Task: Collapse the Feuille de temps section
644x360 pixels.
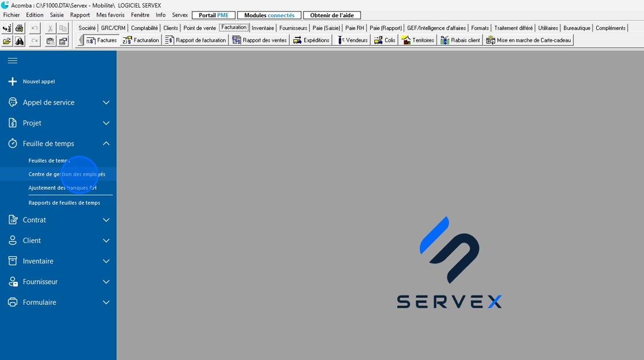Action: point(58,143)
